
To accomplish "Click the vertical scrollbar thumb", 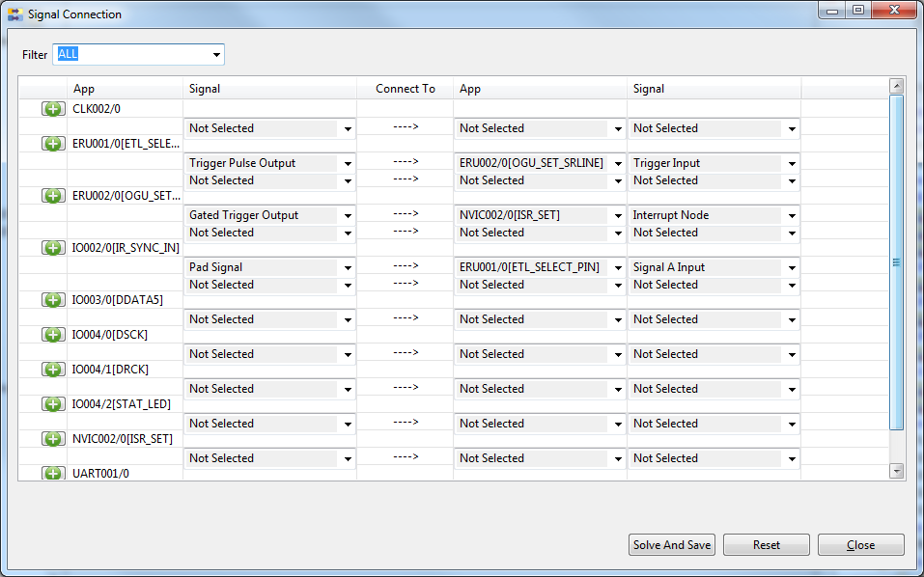I will coord(897,262).
